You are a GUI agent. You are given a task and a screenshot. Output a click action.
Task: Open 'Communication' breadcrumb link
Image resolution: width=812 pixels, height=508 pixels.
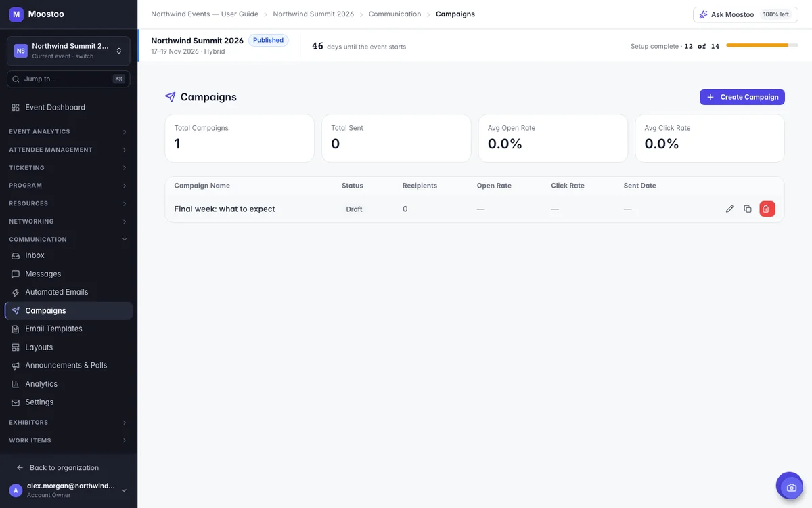(x=394, y=14)
